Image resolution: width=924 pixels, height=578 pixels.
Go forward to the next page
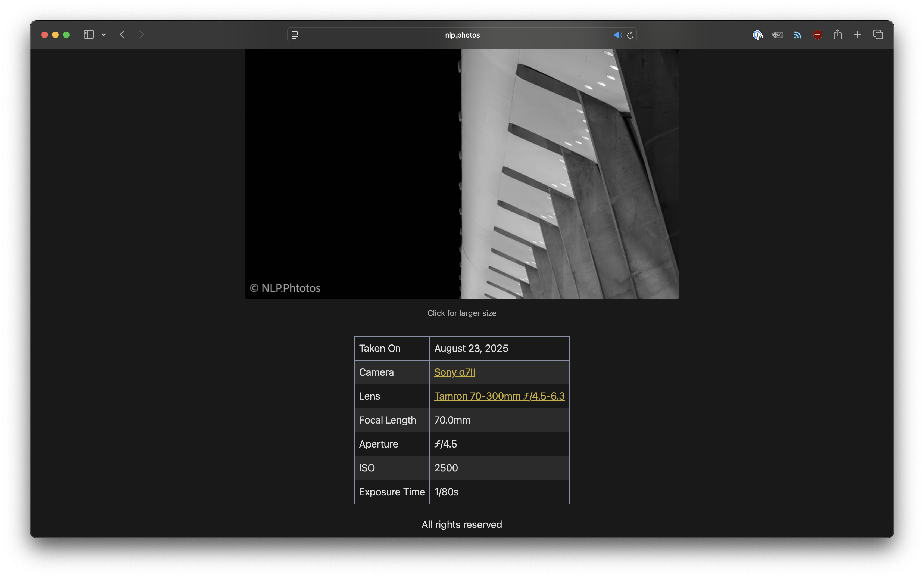pos(141,35)
